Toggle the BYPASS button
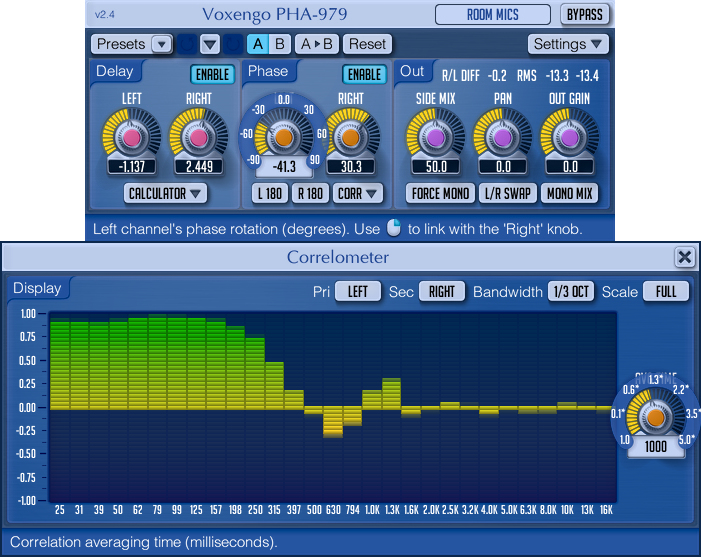The width and height of the screenshot is (701, 557). [x=584, y=15]
